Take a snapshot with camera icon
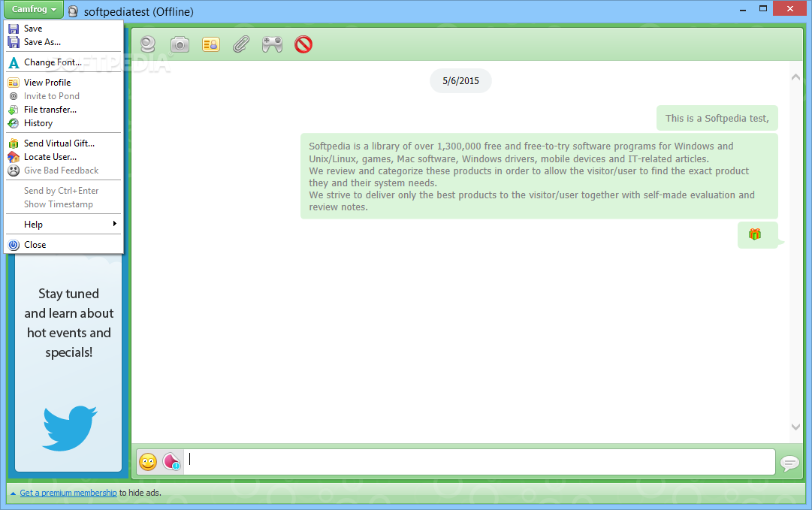 [x=180, y=44]
